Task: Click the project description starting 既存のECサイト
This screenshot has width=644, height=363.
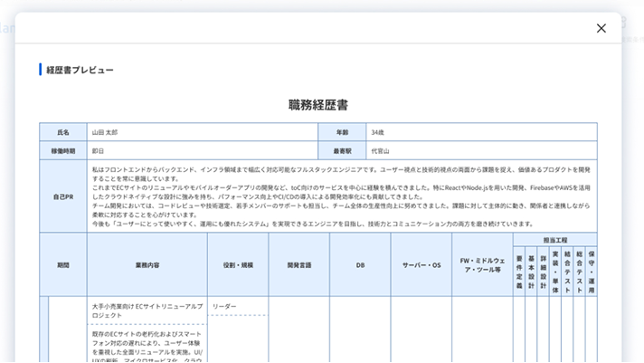Action: [147, 347]
